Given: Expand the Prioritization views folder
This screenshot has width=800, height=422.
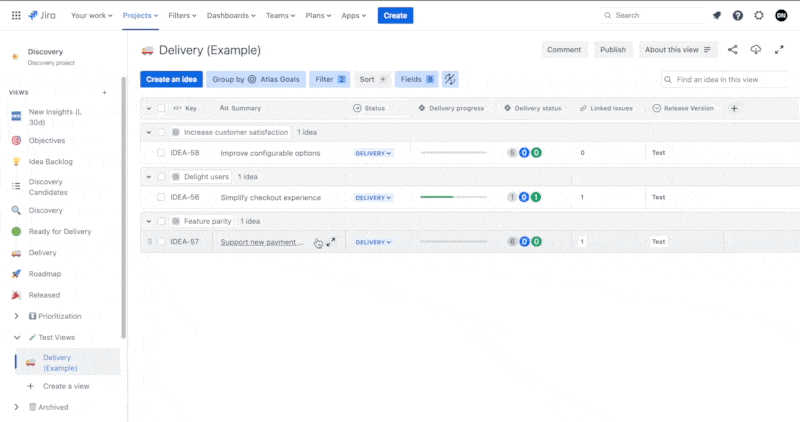Looking at the screenshot, I should [16, 316].
